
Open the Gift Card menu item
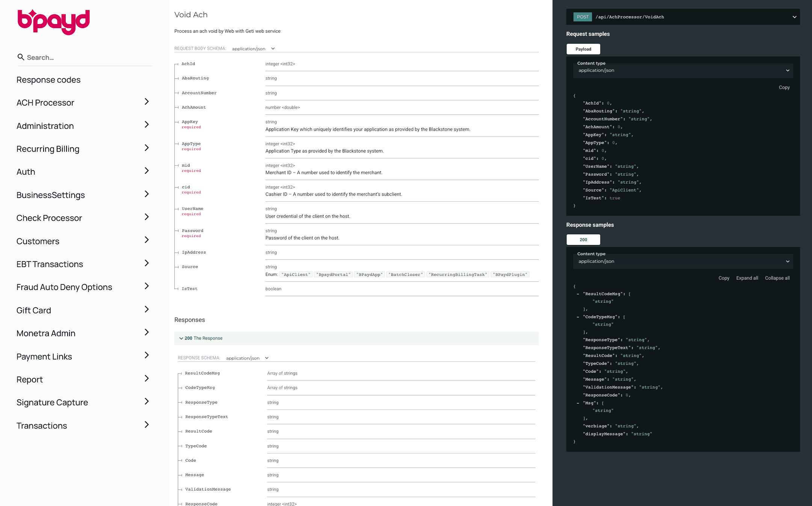34,310
